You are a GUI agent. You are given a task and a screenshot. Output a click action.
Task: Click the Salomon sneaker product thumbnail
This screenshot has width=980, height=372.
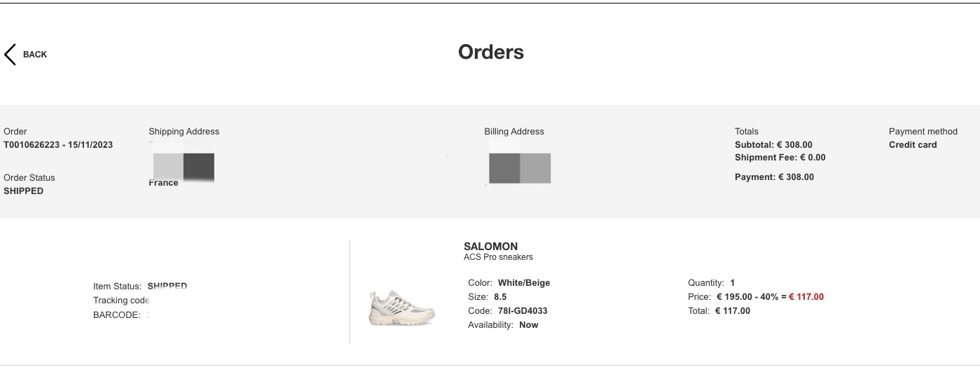402,308
